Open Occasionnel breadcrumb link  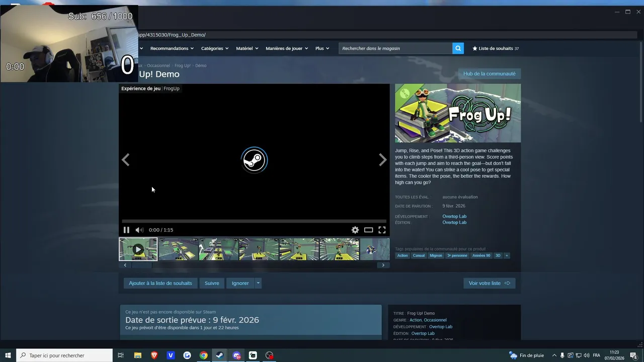click(x=158, y=65)
